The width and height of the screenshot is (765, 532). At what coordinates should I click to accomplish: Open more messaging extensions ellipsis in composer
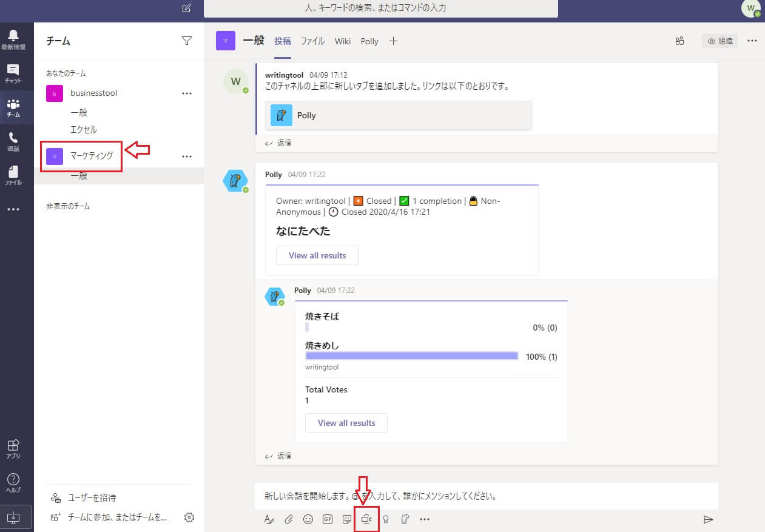(x=425, y=519)
